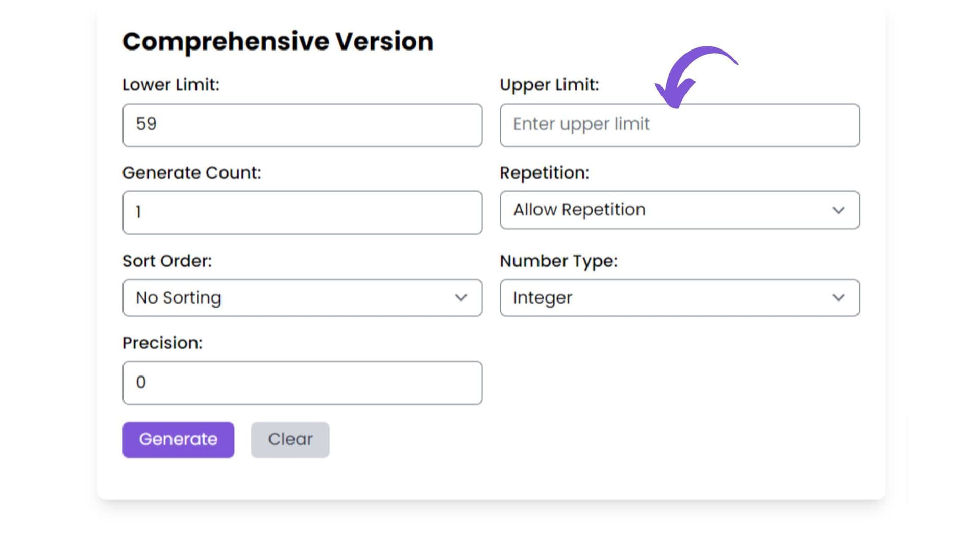Expand the No Sorting dropdown

click(302, 298)
